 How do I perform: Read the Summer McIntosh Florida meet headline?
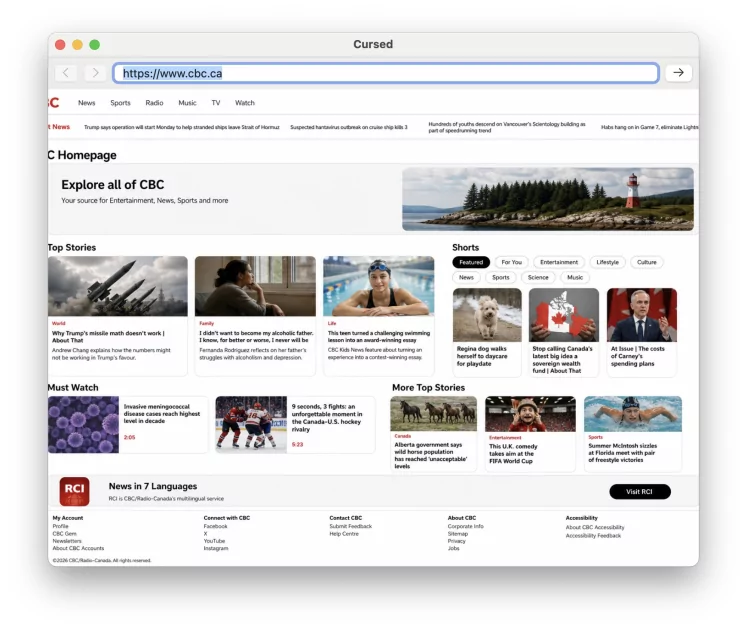[622, 453]
